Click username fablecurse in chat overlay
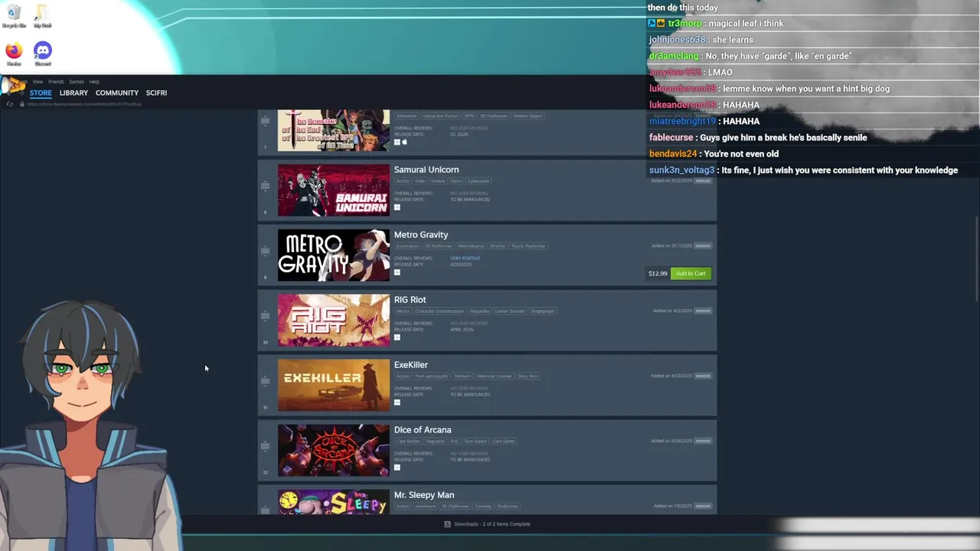 tap(671, 138)
